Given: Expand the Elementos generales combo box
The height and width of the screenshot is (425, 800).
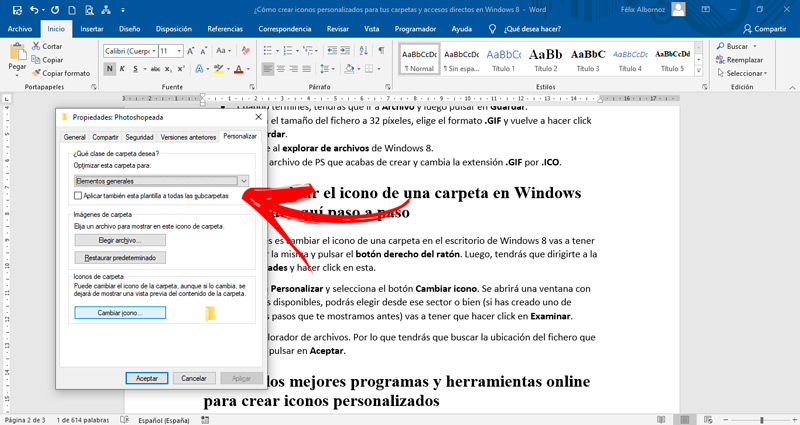Looking at the screenshot, I should pos(244,181).
